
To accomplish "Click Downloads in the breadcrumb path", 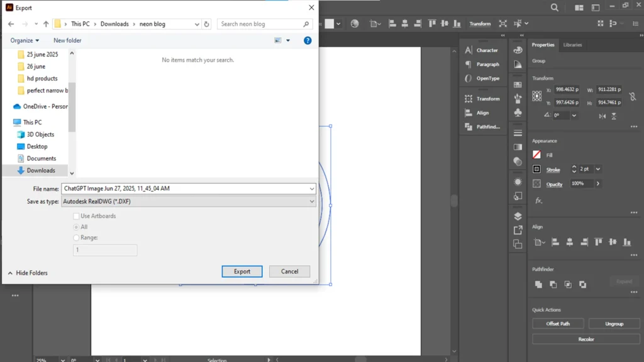I will [x=114, y=24].
